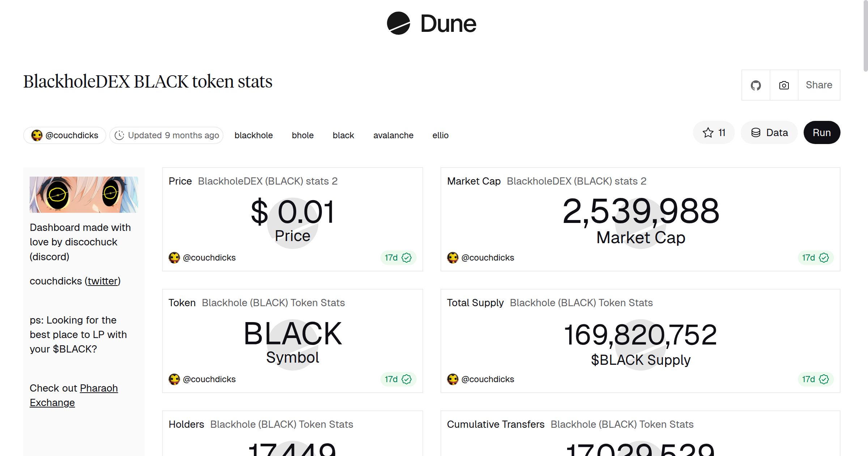Open the GitHub icon in the header

(756, 85)
